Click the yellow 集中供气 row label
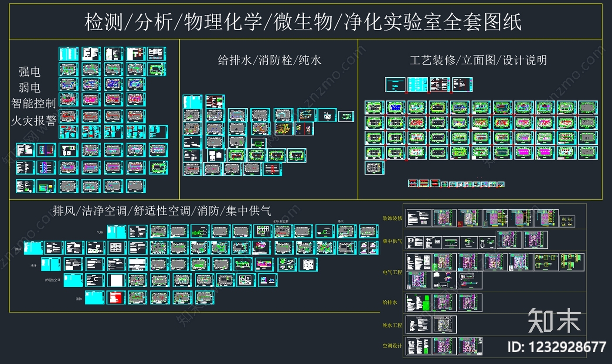The width and height of the screenshot is (612, 364). click(x=392, y=241)
